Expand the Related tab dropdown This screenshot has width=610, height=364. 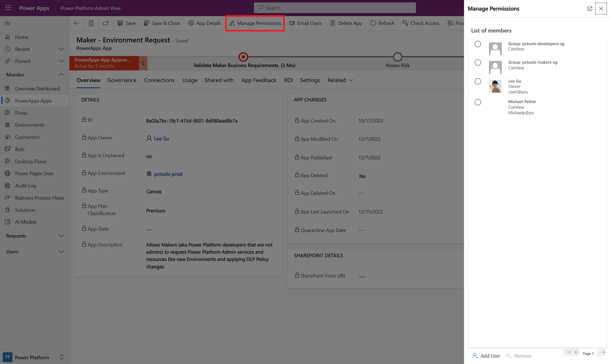pos(340,80)
